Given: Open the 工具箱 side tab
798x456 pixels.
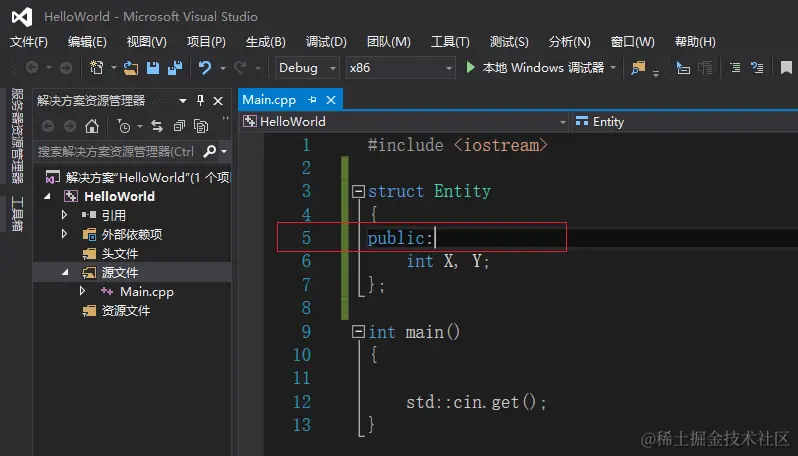Looking at the screenshot, I should point(17,214).
